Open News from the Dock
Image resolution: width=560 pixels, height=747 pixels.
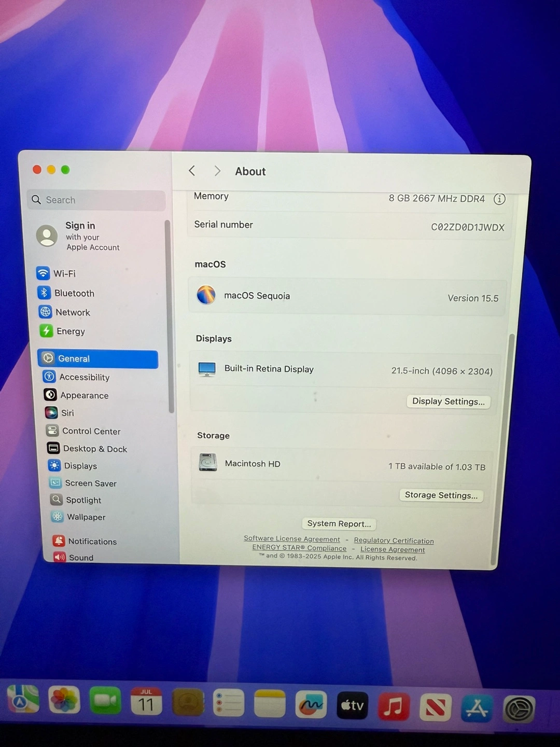pos(435,707)
